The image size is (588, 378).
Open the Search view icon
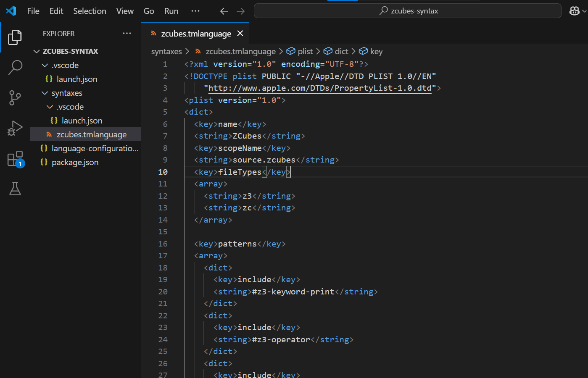tap(15, 67)
